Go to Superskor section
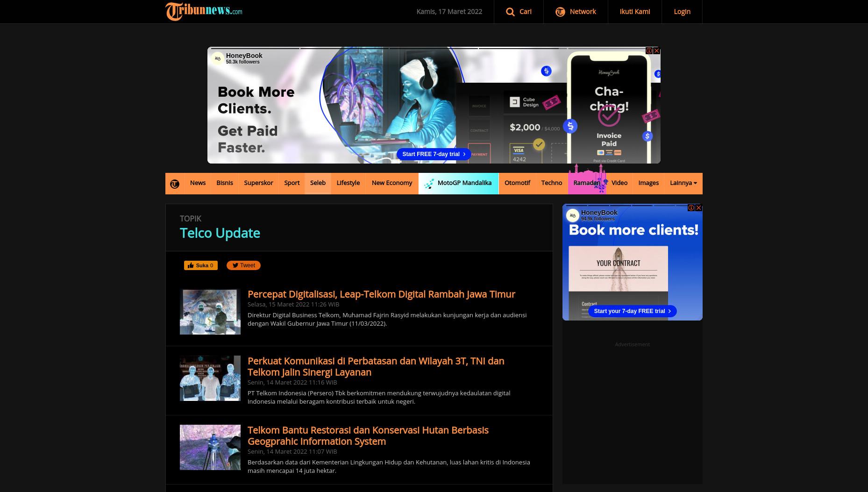Viewport: 868px width, 492px height. coord(258,183)
